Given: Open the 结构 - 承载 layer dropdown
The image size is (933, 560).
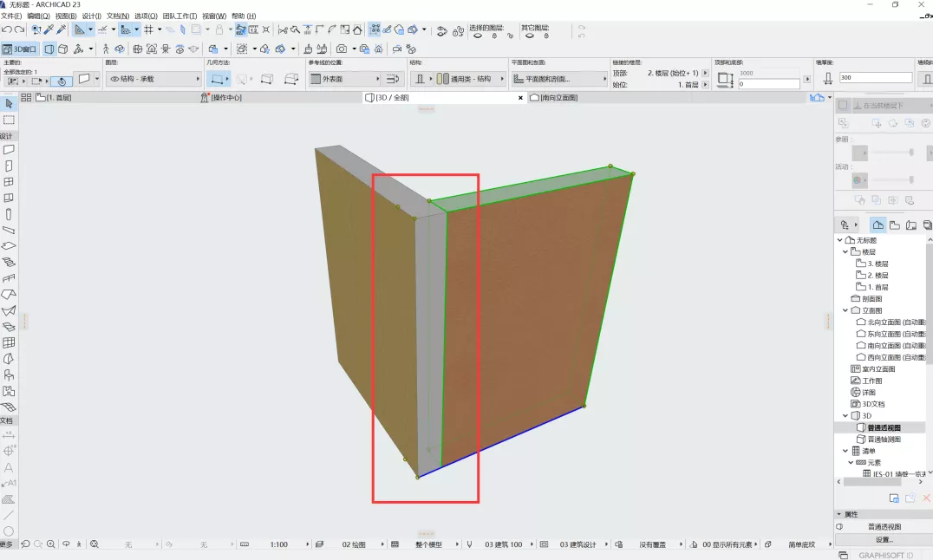Looking at the screenshot, I should pyautogui.click(x=153, y=79).
